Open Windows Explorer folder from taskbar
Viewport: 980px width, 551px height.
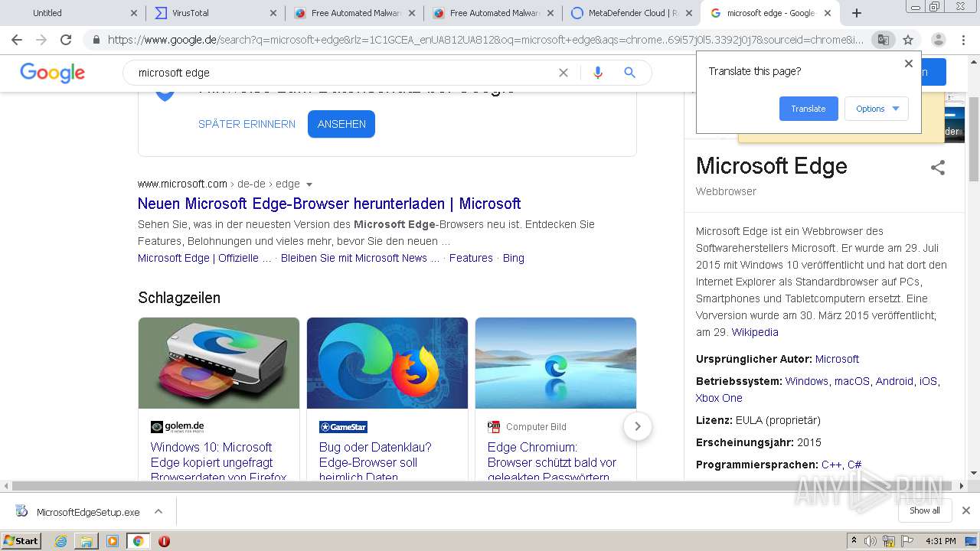click(87, 541)
